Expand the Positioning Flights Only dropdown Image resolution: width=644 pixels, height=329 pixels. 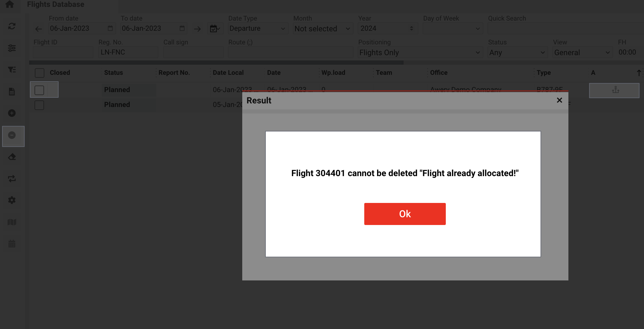[x=420, y=53]
